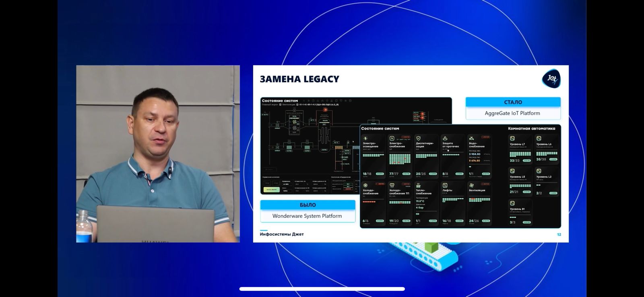The image size is (644, 297).
Task: Click the 24/26 count on Вентиляция card
Action: (x=474, y=221)
